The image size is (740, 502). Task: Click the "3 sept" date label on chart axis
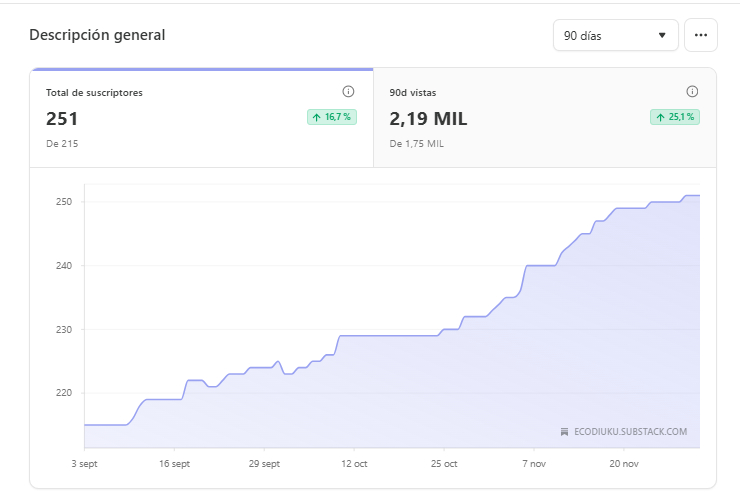(x=85, y=464)
